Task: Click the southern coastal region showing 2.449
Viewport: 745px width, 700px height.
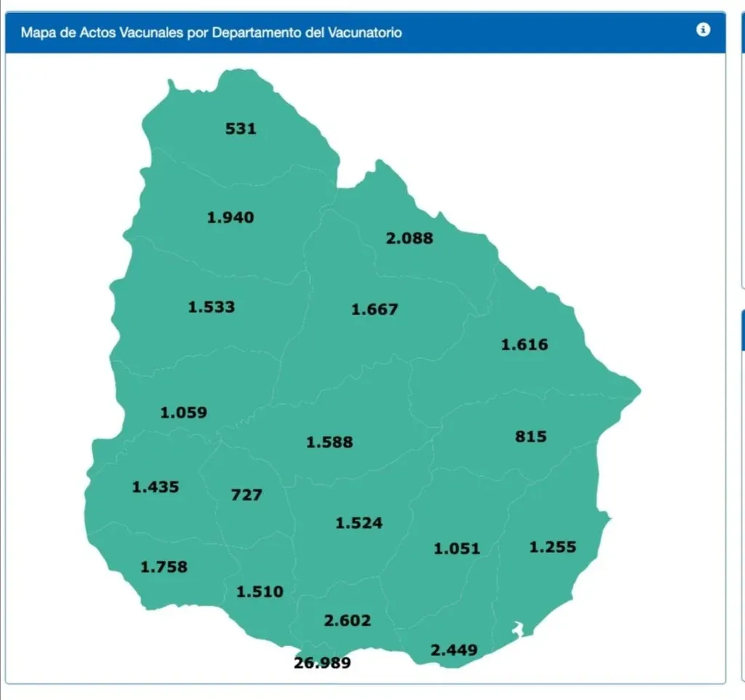Action: 454,649
